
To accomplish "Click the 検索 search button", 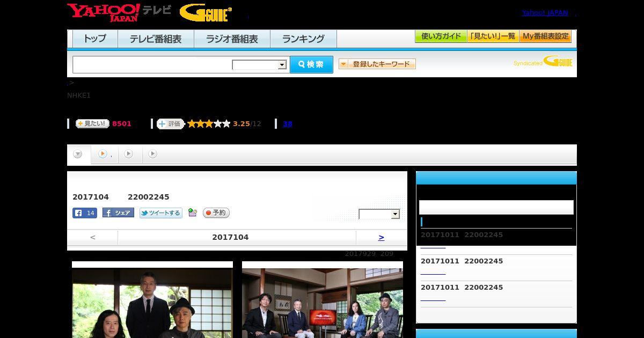I will tap(311, 64).
